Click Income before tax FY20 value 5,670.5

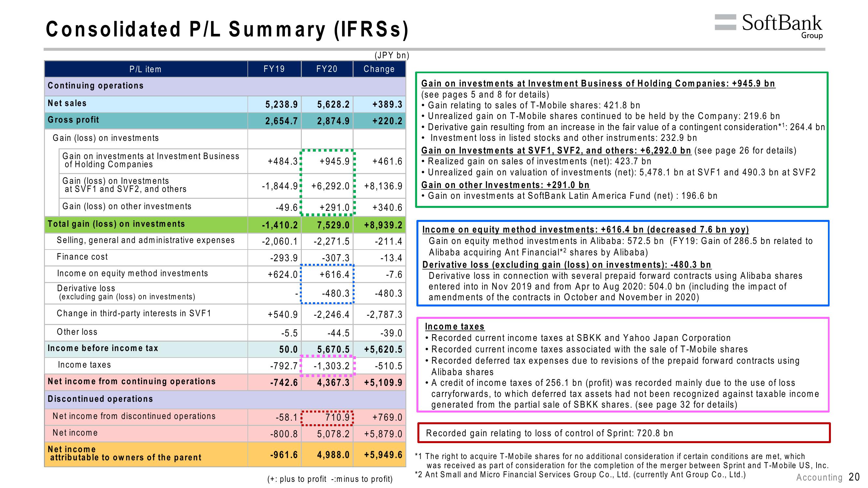pos(333,350)
